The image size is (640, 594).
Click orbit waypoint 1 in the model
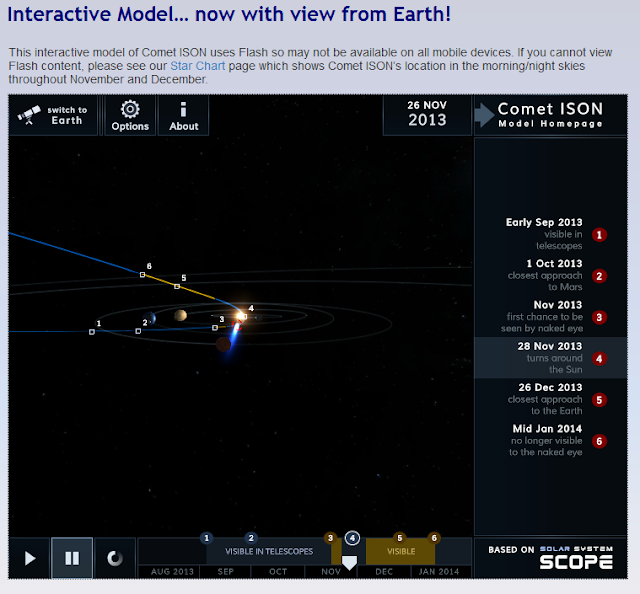pos(92,332)
